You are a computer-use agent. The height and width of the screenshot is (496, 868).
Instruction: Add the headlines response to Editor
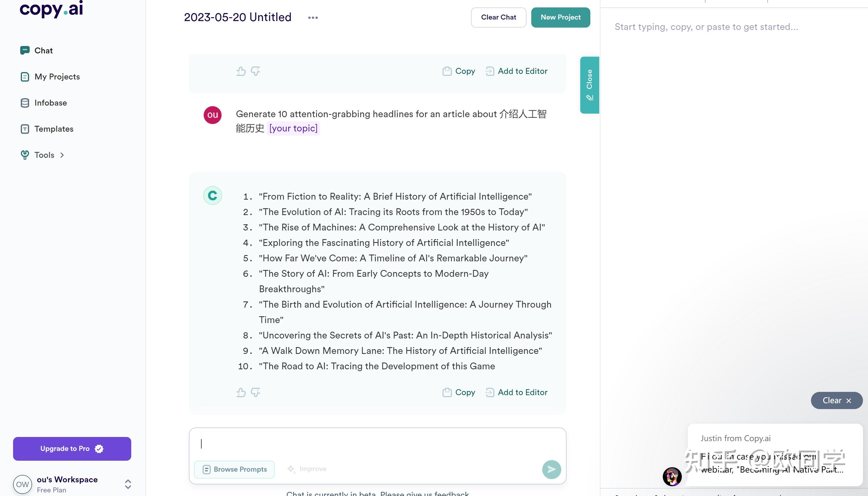pyautogui.click(x=517, y=392)
